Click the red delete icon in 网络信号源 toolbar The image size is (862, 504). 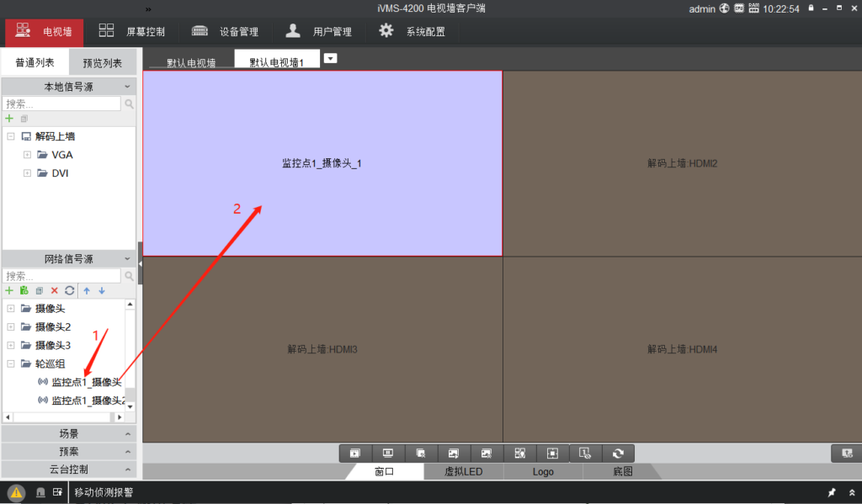point(54,290)
